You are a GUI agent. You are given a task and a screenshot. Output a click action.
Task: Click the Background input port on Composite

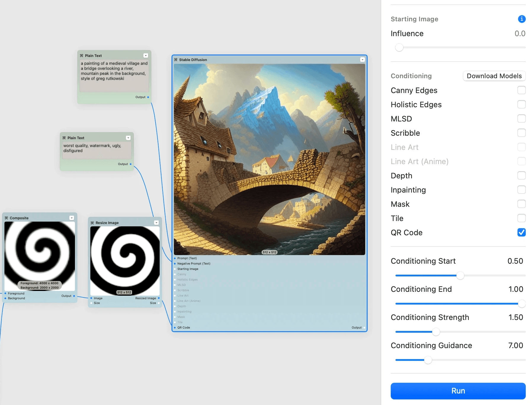pos(5,298)
